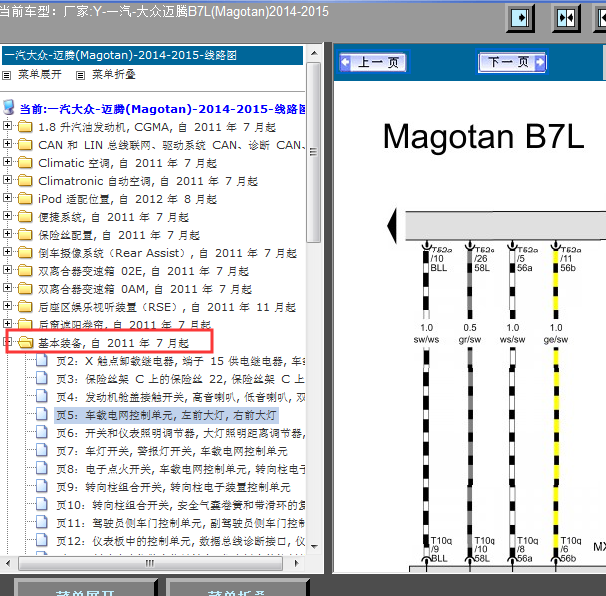
Task: Click tree horizontal scrollbar right arrow
Action: [x=296, y=563]
